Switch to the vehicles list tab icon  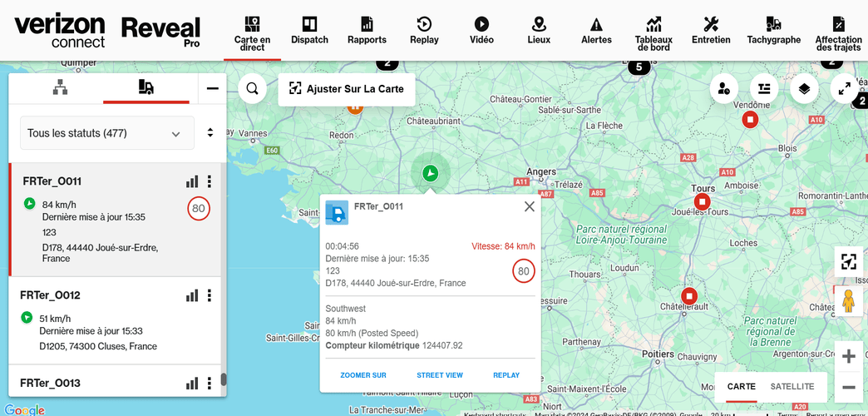pos(146,87)
